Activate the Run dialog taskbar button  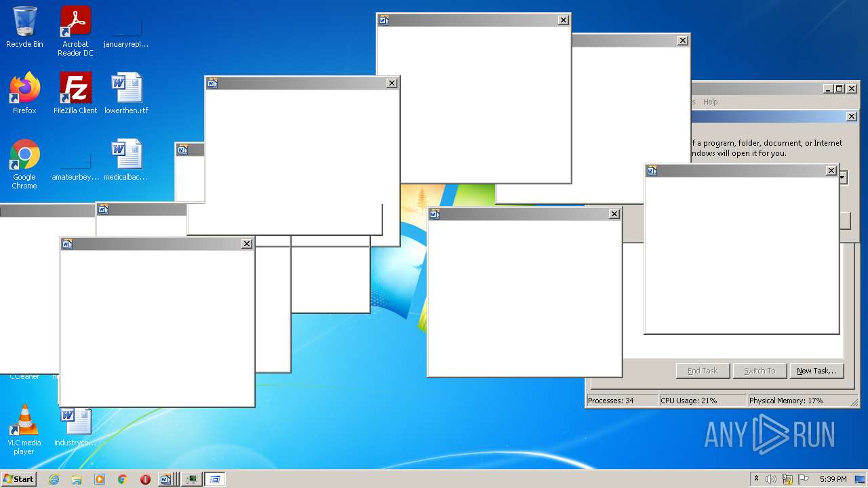pyautogui.click(x=215, y=479)
